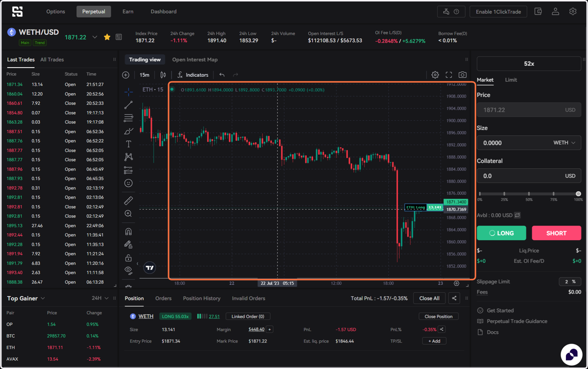Image resolution: width=588 pixels, height=369 pixels.
Task: Open chart settings gear in chart toolbar
Action: point(435,75)
